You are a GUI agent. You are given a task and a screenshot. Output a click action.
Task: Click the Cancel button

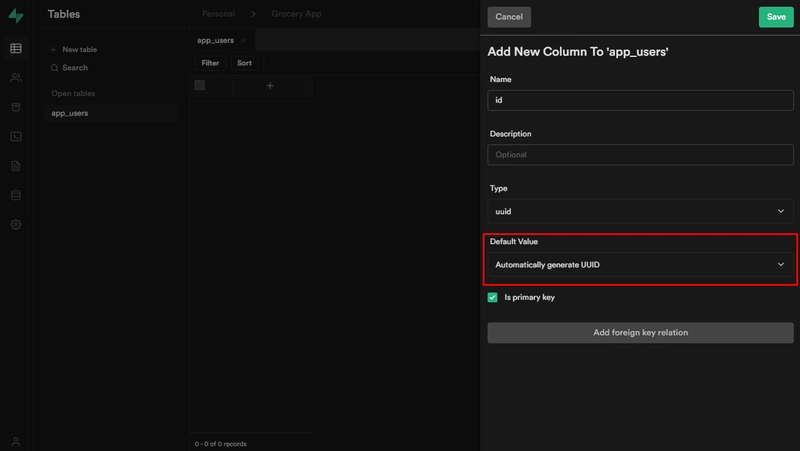coord(509,17)
